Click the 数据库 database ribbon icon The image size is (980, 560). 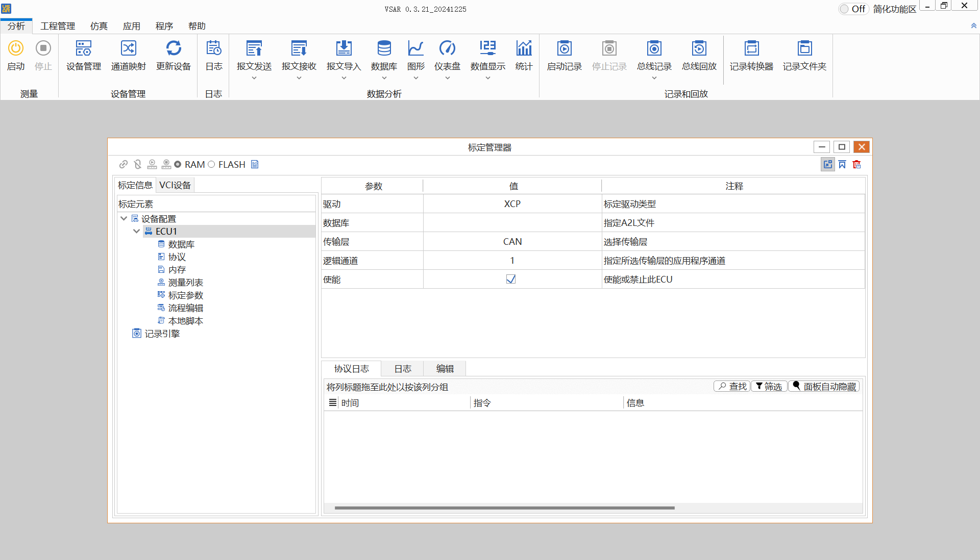[384, 48]
